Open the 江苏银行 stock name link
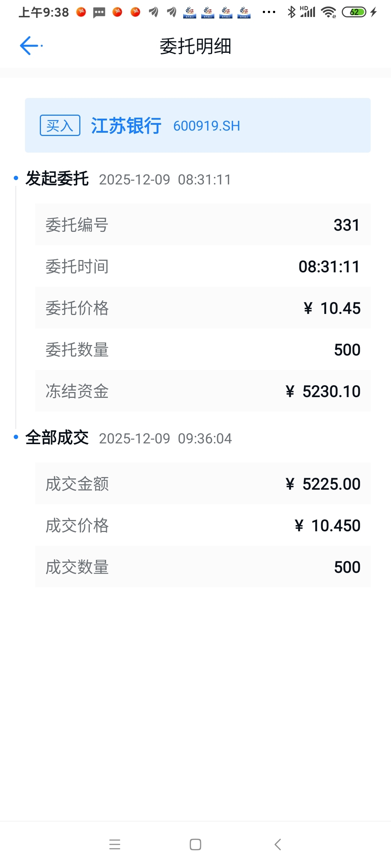This screenshot has width=391, height=868. pyautogui.click(x=126, y=125)
